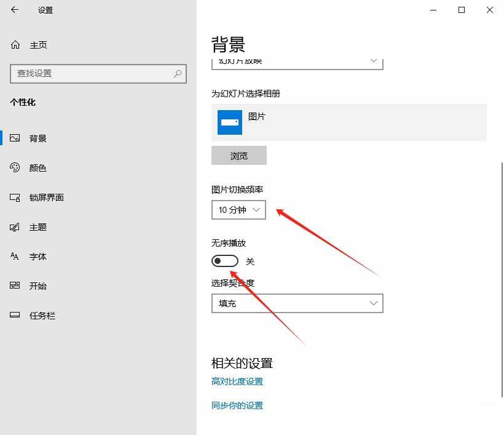504x435 pixels.
Task: Select 背景 in the sidebar
Action: (38, 138)
